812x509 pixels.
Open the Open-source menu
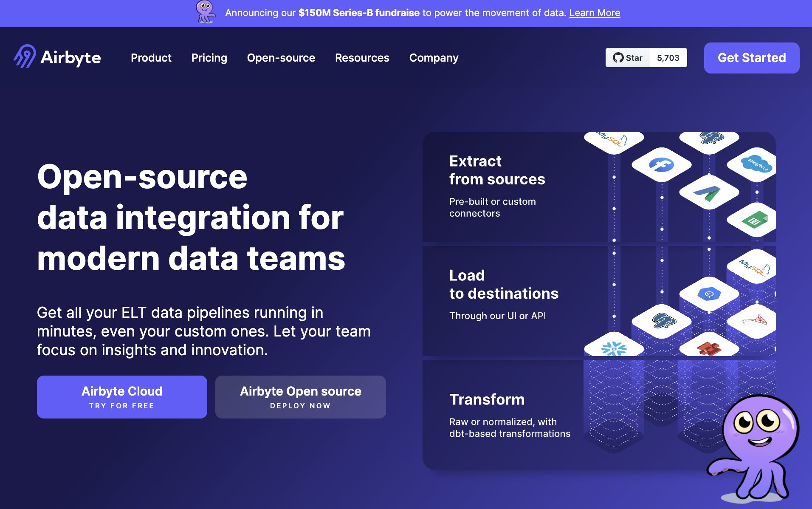coord(281,58)
